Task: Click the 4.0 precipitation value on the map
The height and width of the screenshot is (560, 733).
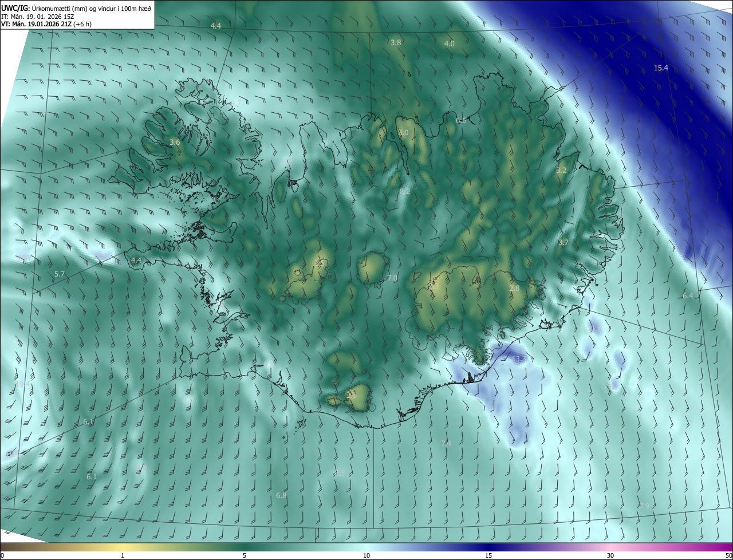Action: click(x=450, y=44)
